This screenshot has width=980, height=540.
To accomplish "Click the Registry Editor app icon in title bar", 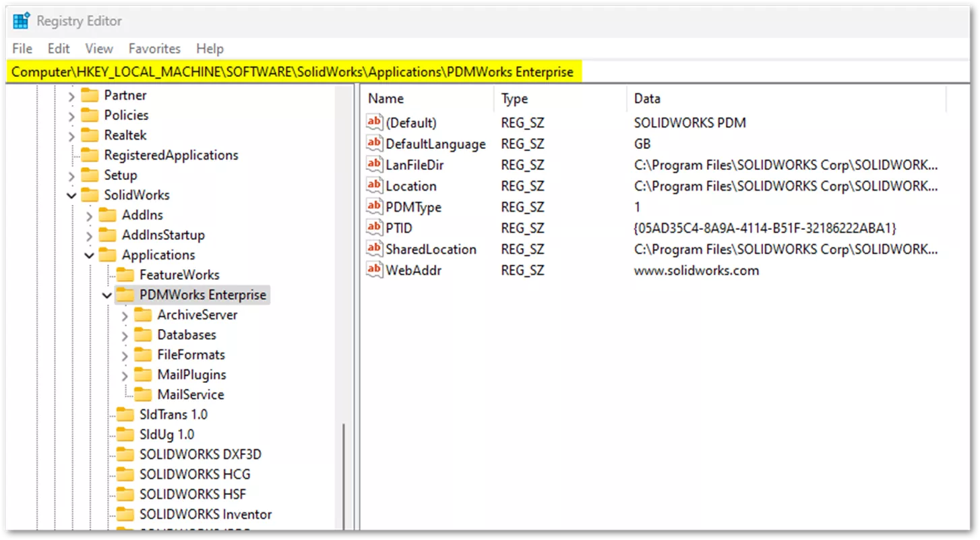I will click(21, 22).
